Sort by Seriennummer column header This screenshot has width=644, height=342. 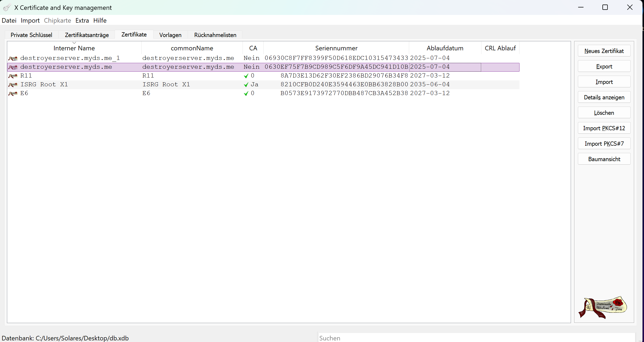pos(336,48)
